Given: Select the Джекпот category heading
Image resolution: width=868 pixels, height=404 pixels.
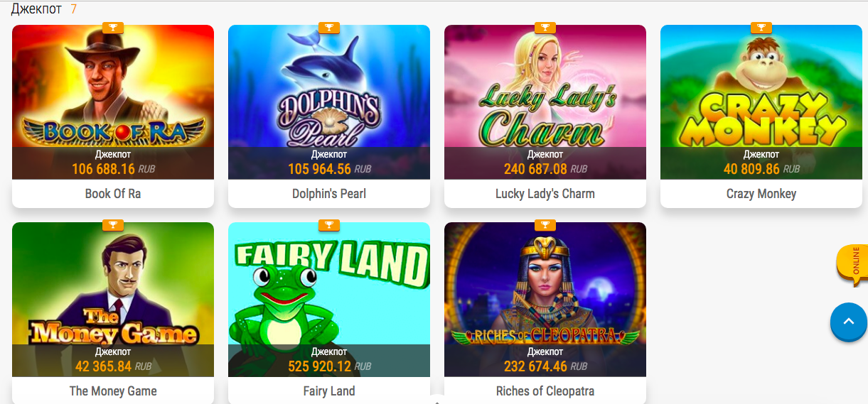Looking at the screenshot, I should click(37, 9).
